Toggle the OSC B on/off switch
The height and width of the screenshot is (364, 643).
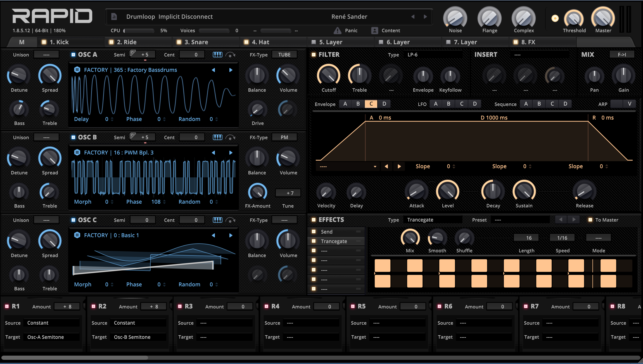73,137
